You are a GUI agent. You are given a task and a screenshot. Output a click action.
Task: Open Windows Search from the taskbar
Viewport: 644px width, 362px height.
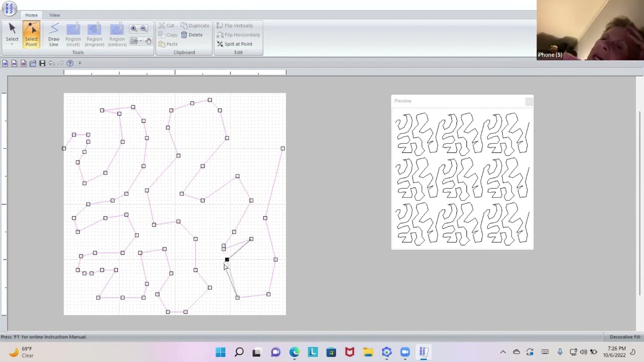[x=239, y=352]
